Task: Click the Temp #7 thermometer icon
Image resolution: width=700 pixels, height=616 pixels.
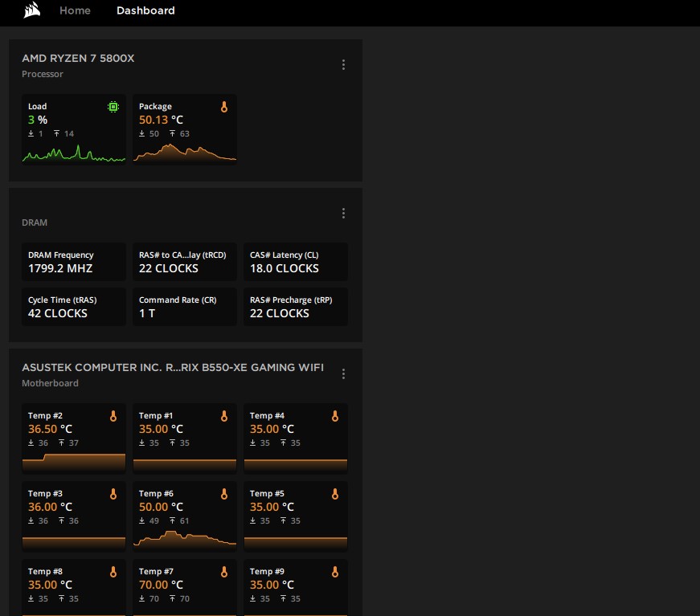Action: [224, 572]
